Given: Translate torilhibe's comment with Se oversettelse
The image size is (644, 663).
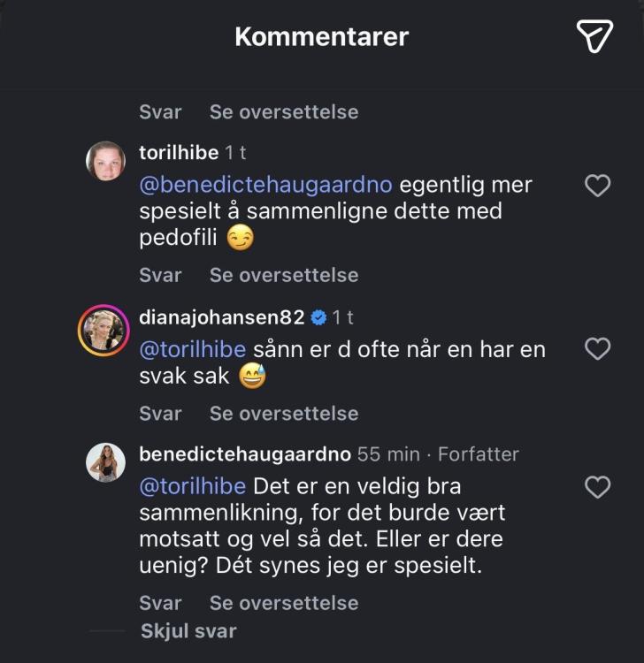Looking at the screenshot, I should click(x=284, y=275).
